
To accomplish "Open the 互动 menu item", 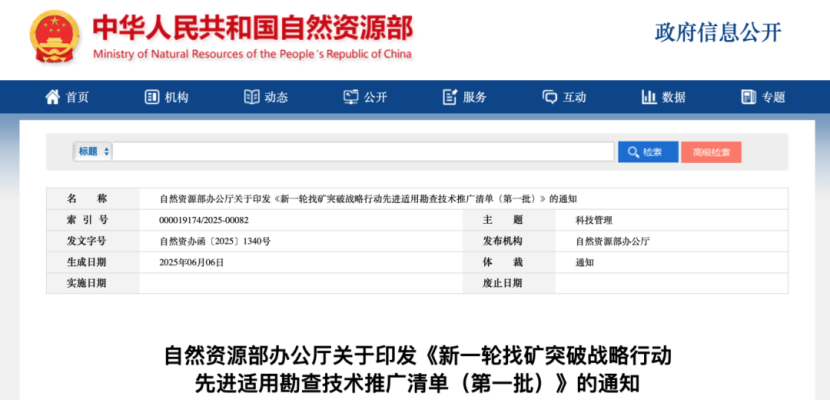I will [574, 97].
